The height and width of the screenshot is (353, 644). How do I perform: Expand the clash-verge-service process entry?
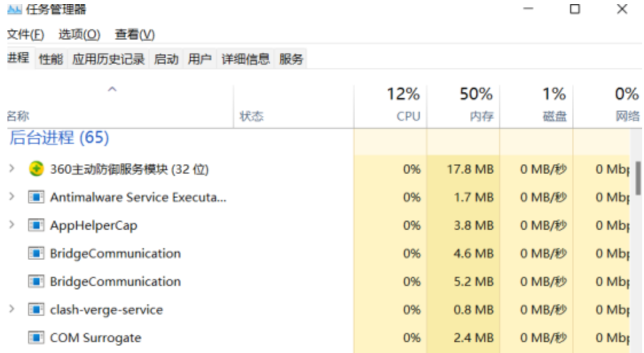(x=12, y=309)
